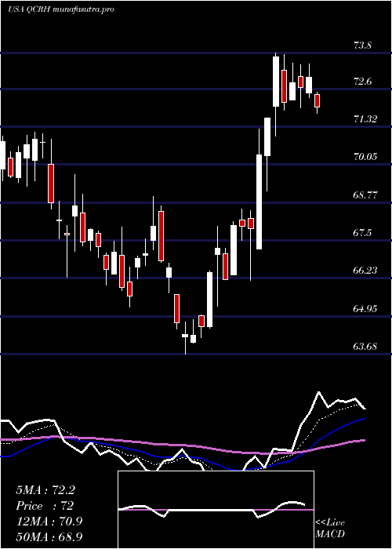This screenshot has height=549, width=392.
Task: Click the 'Price : 72' readout
Action: pos(45,506)
